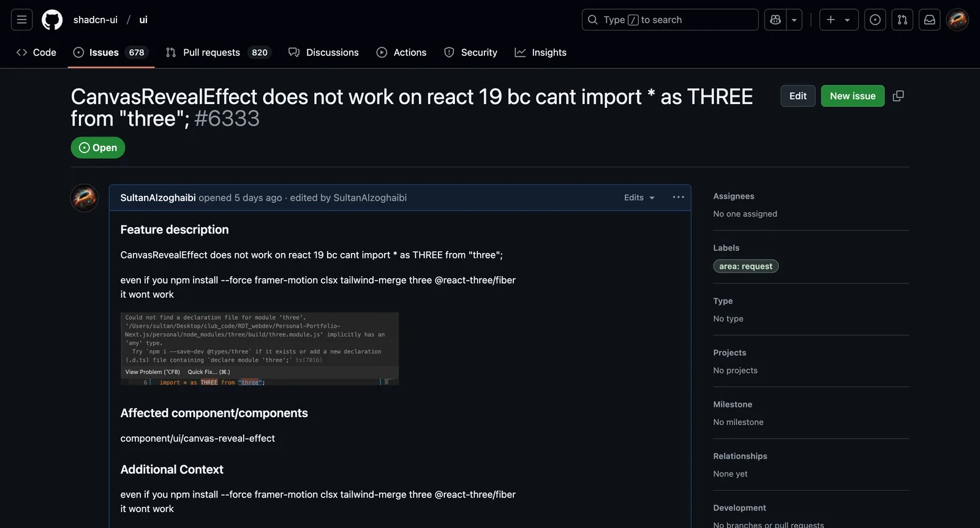This screenshot has width=980, height=528.
Task: Open your issues from header icon
Action: click(x=875, y=20)
